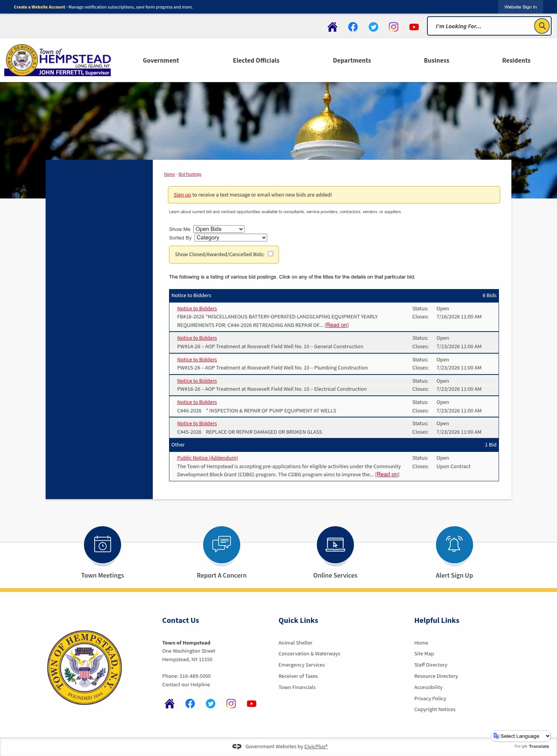Open Town Financials quick link
This screenshot has width=557, height=756.
coord(297,687)
